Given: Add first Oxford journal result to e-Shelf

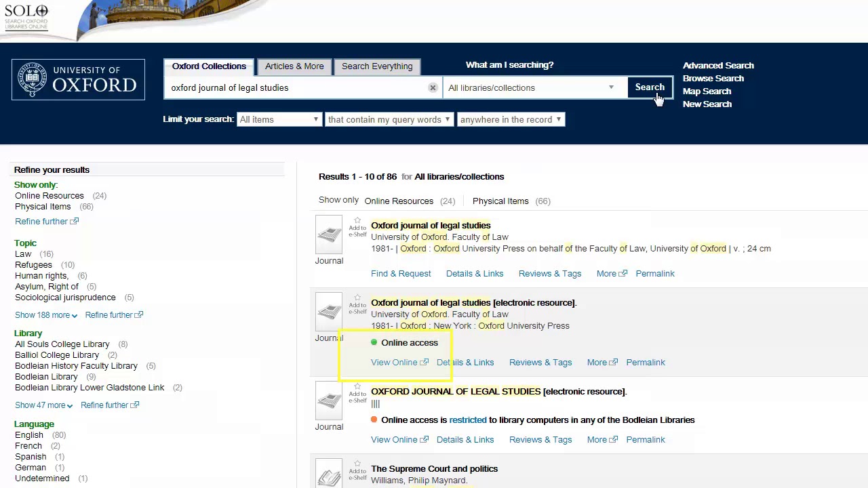Looking at the screenshot, I should [x=357, y=227].
